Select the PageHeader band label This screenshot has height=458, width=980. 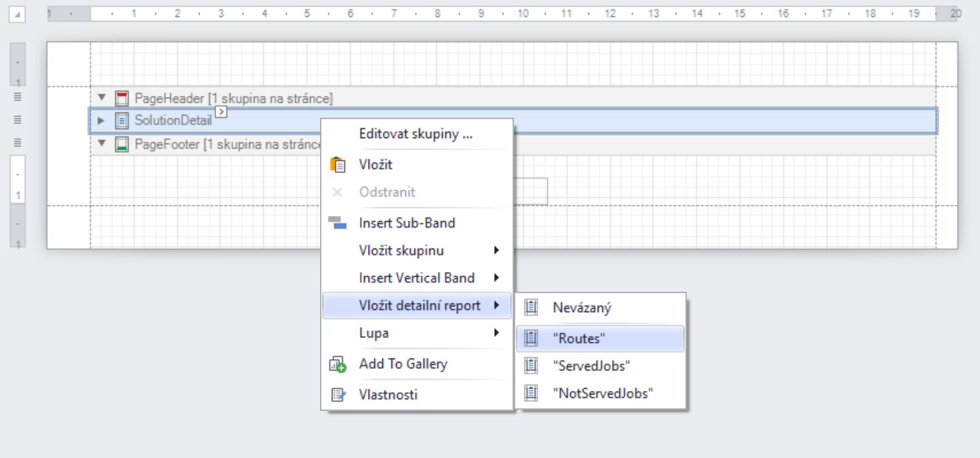coord(234,99)
